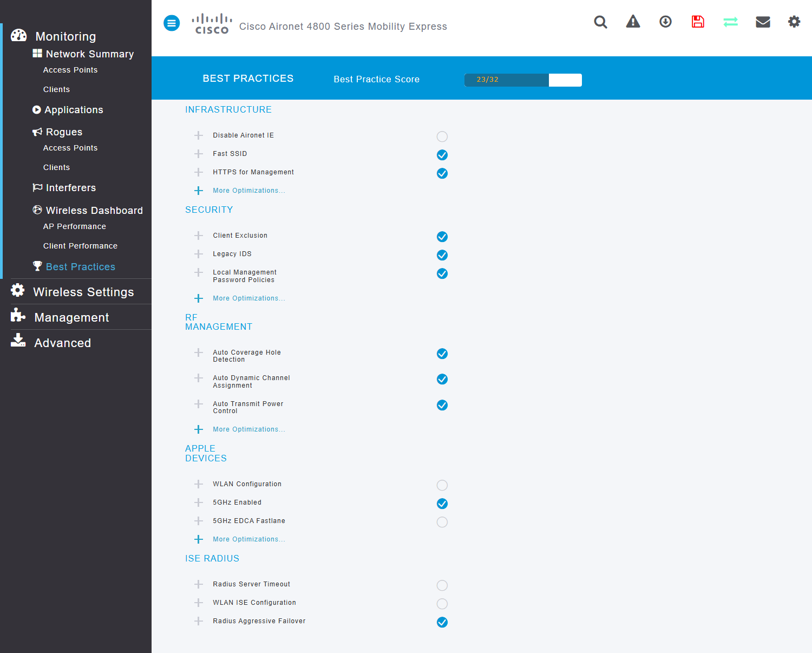
Task: Open AP Performance under Wireless Dashboard
Action: point(75,226)
